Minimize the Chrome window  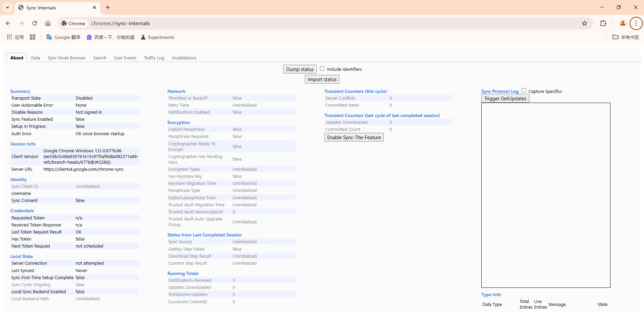point(602,7)
